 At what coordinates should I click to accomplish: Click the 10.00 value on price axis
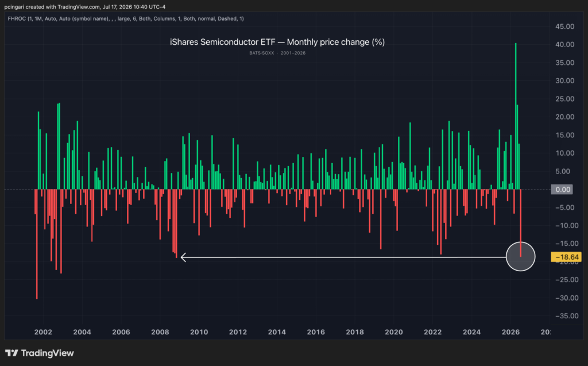click(565, 153)
